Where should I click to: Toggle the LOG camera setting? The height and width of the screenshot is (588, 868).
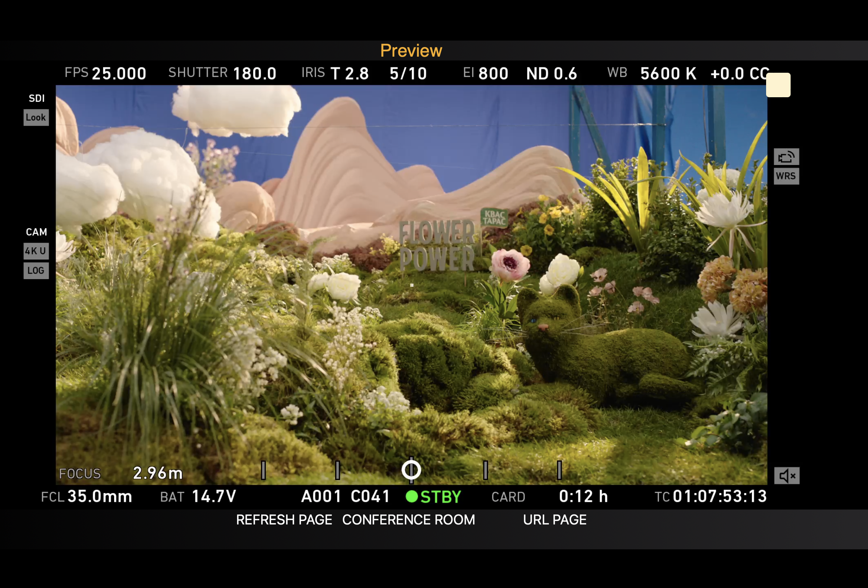point(36,271)
